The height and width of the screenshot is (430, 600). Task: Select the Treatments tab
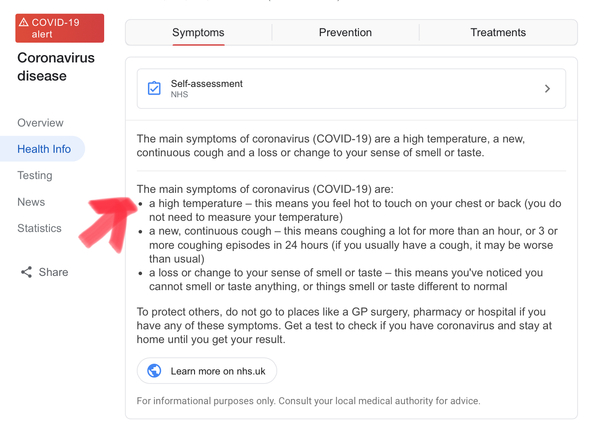pos(498,33)
